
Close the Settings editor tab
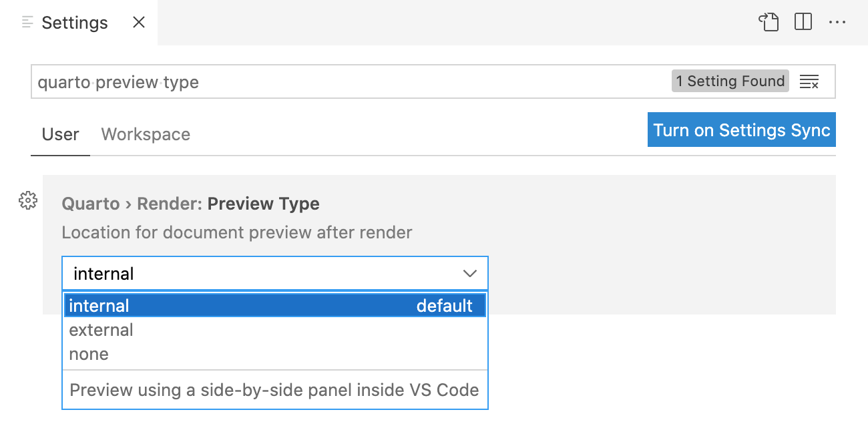pos(138,22)
